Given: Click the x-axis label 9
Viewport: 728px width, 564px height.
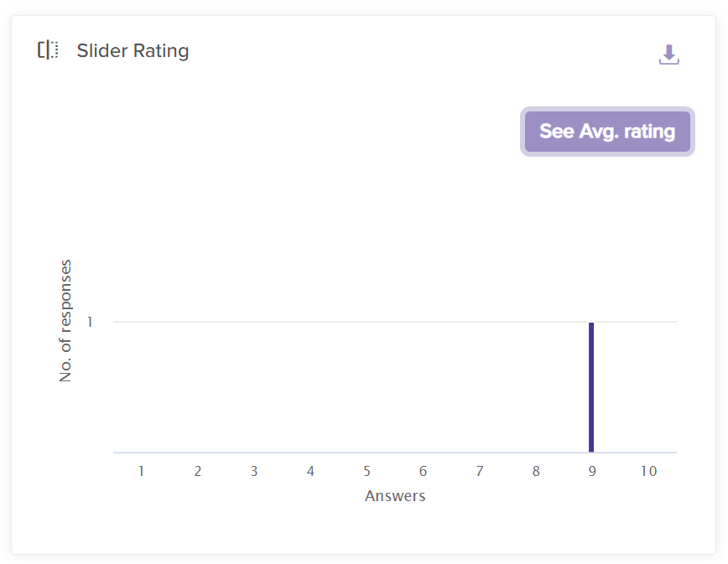Looking at the screenshot, I should click(x=591, y=471).
